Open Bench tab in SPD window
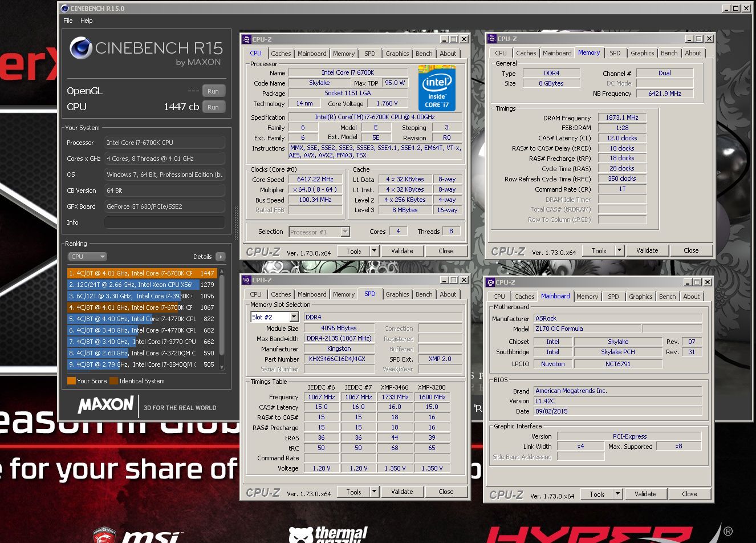Screen dimensions: 756x543 click(x=424, y=294)
